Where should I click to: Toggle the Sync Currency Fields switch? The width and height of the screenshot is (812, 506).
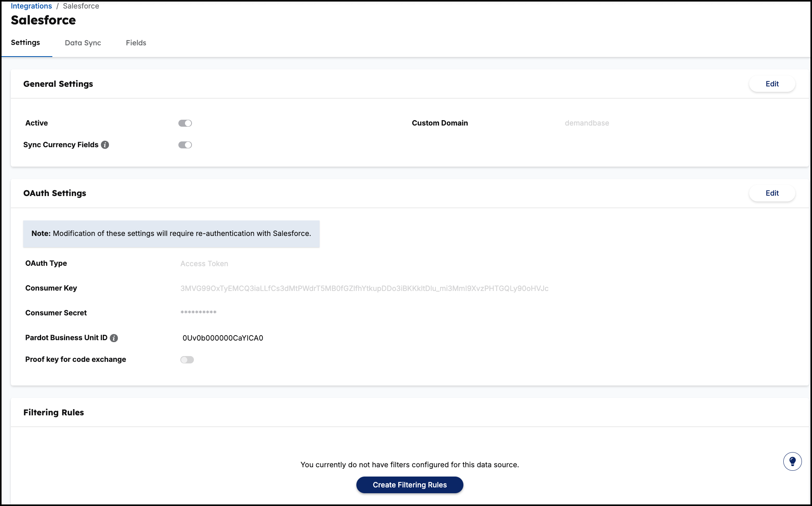tap(185, 145)
